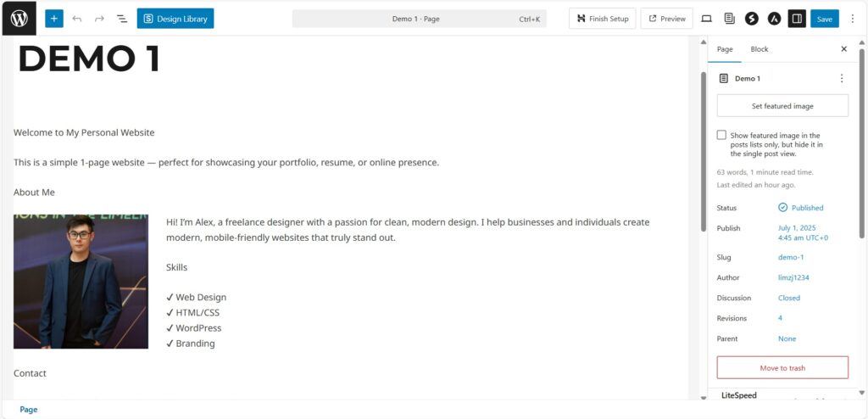Select Alex's portrait photo in the page

click(x=81, y=282)
